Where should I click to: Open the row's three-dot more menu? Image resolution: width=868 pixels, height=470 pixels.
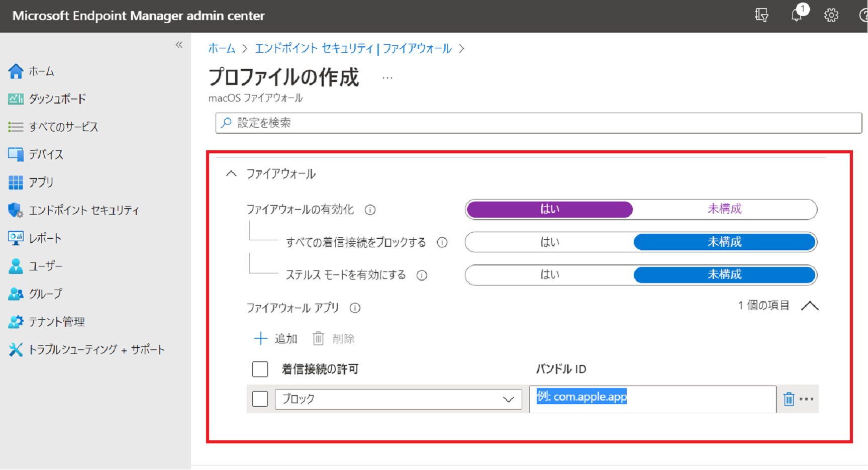[x=807, y=399]
